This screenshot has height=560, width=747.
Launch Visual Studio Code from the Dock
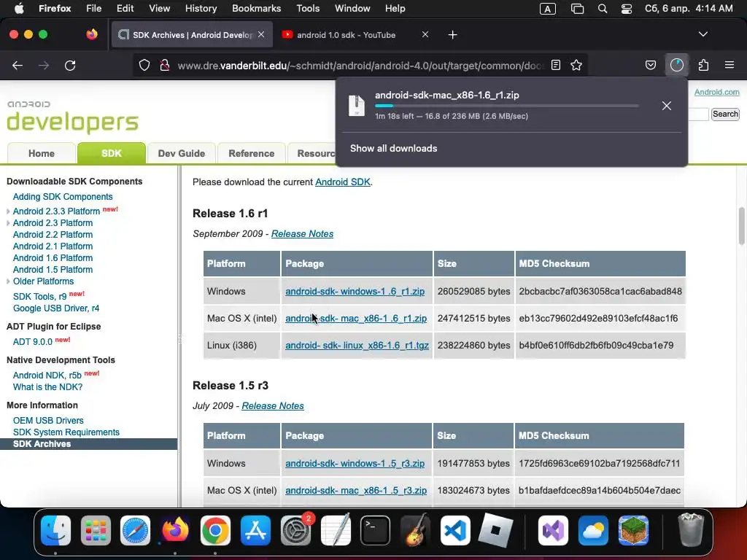coord(455,530)
